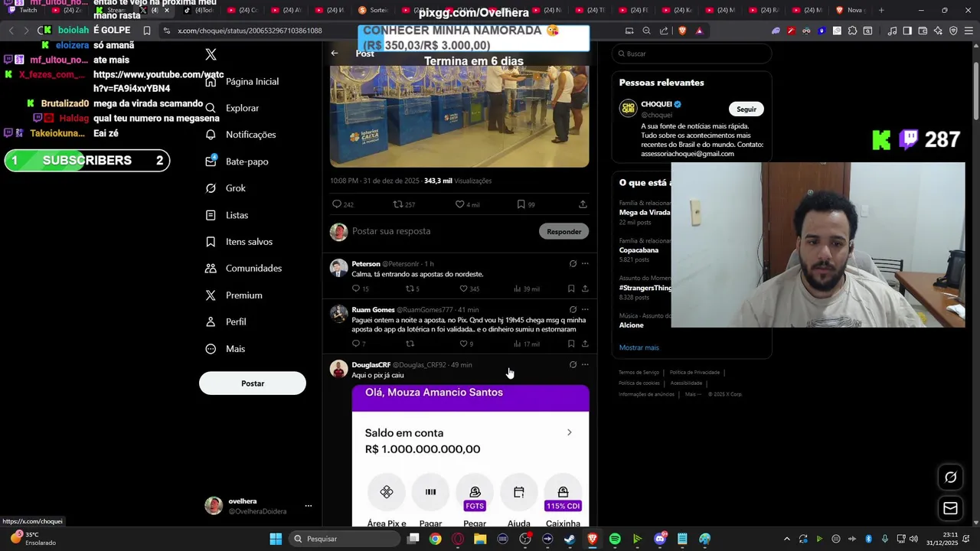Image resolution: width=980 pixels, height=551 pixels.
Task: Open more options on DouglasCRF reply
Action: (x=585, y=364)
